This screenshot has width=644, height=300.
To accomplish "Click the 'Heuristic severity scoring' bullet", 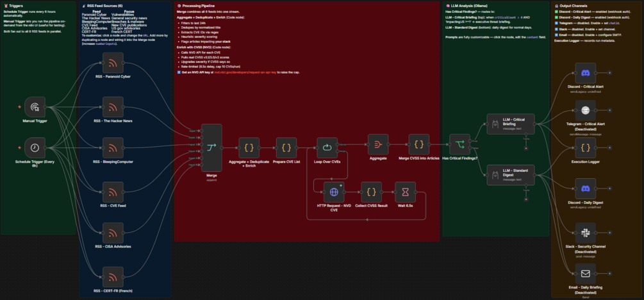I will 198,37.
